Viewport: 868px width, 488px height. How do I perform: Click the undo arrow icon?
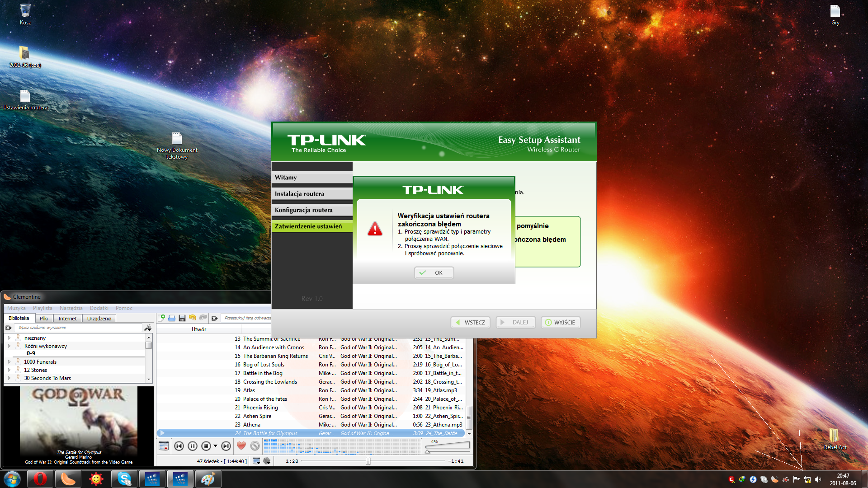tap(193, 318)
